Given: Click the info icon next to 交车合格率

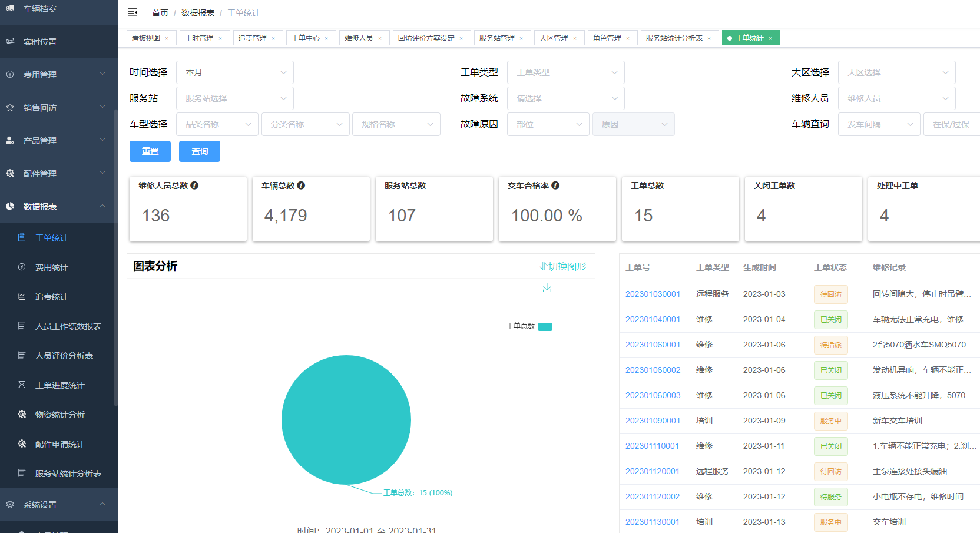Looking at the screenshot, I should click(x=555, y=186).
